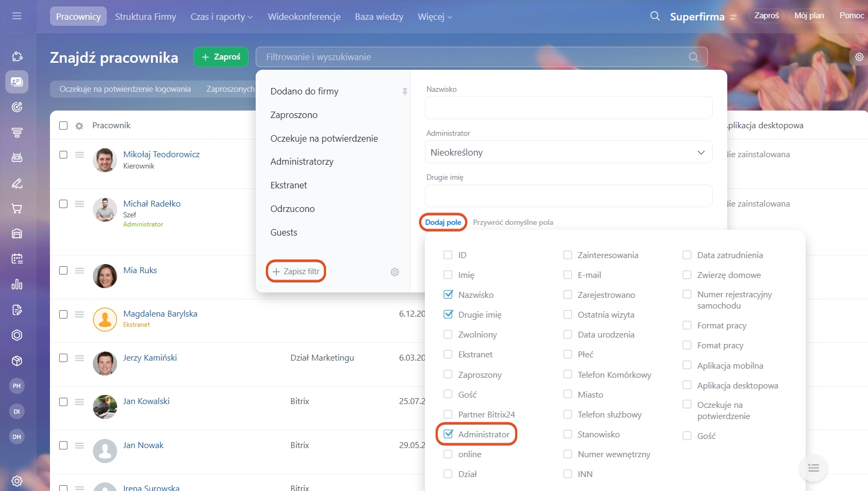Open filter list settings gear icon
The width and height of the screenshot is (868, 491).
[x=395, y=272]
